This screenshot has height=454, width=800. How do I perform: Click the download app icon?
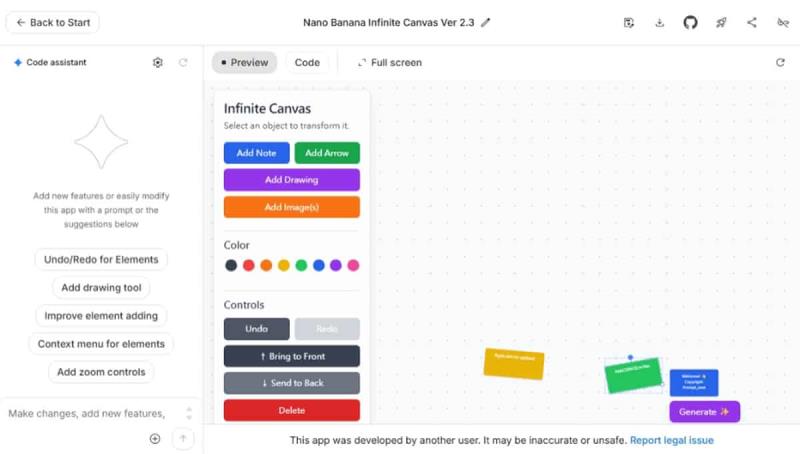pos(659,22)
